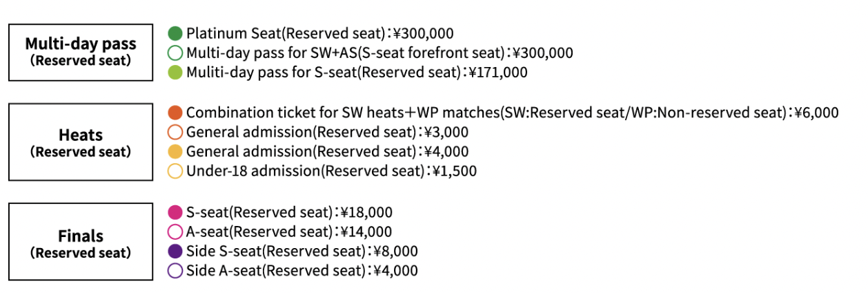Click the hollow pink A-seat circle

175,231
